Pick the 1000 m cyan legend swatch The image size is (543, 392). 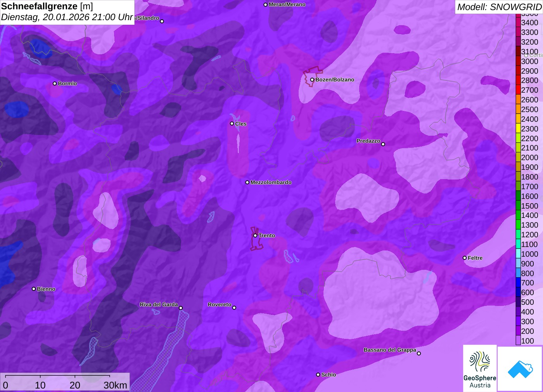point(518,254)
